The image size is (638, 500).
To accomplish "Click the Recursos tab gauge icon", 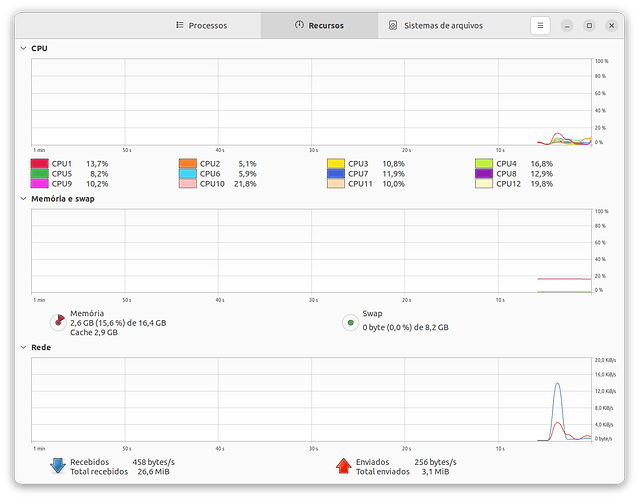I will pyautogui.click(x=299, y=25).
